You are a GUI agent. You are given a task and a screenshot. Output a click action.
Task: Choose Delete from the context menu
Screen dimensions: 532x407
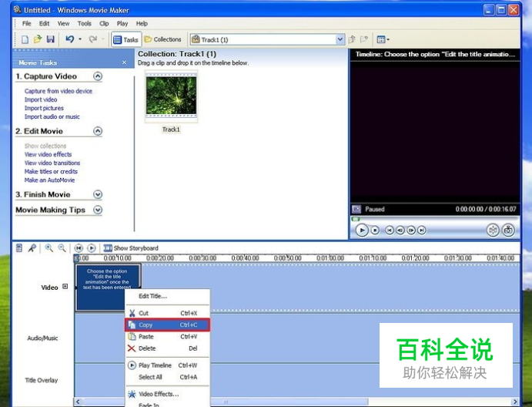(x=168, y=348)
